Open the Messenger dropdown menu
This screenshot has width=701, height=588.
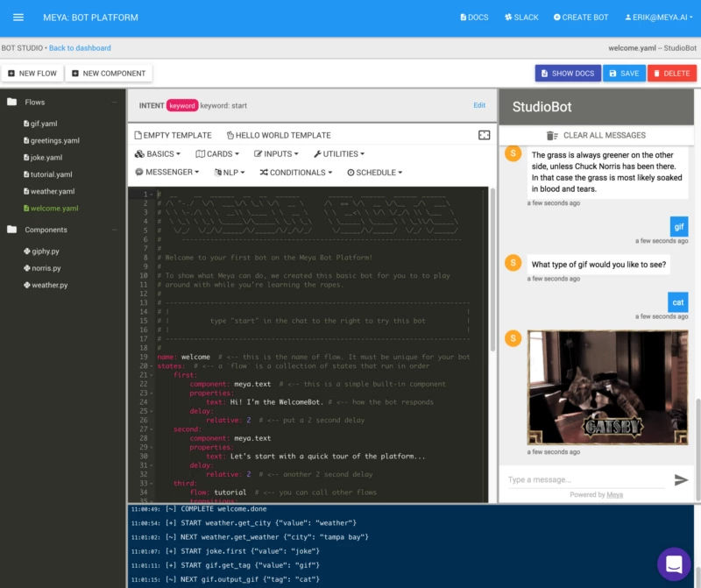166,173
